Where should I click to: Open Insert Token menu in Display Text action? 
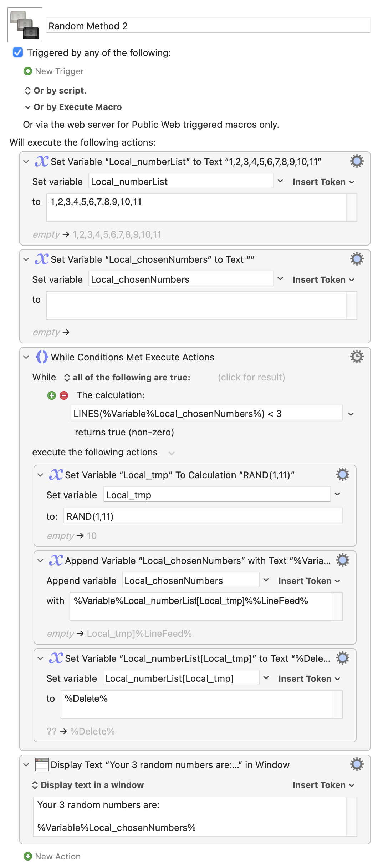click(323, 785)
